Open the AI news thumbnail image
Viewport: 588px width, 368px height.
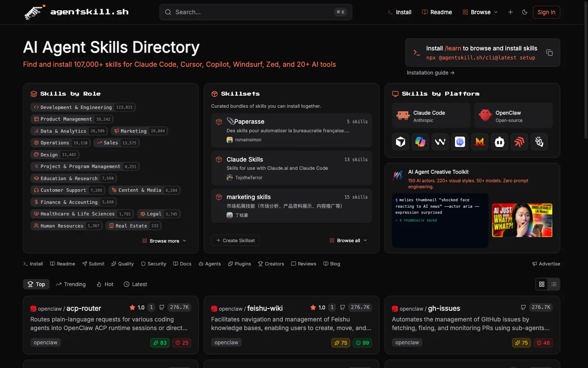pos(522,220)
